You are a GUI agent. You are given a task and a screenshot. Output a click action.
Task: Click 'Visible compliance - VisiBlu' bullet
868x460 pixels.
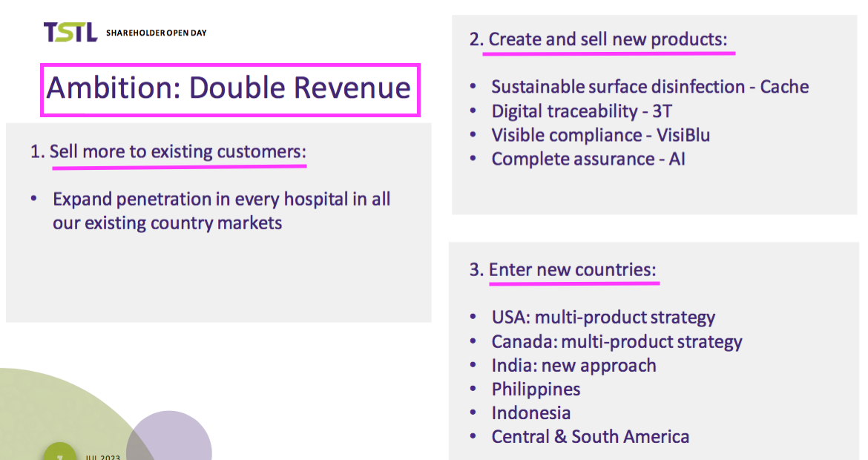point(601,135)
